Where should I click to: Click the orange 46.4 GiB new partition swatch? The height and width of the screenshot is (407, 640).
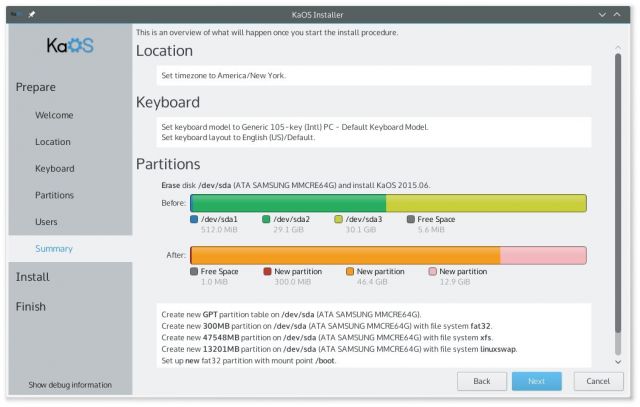(350, 271)
